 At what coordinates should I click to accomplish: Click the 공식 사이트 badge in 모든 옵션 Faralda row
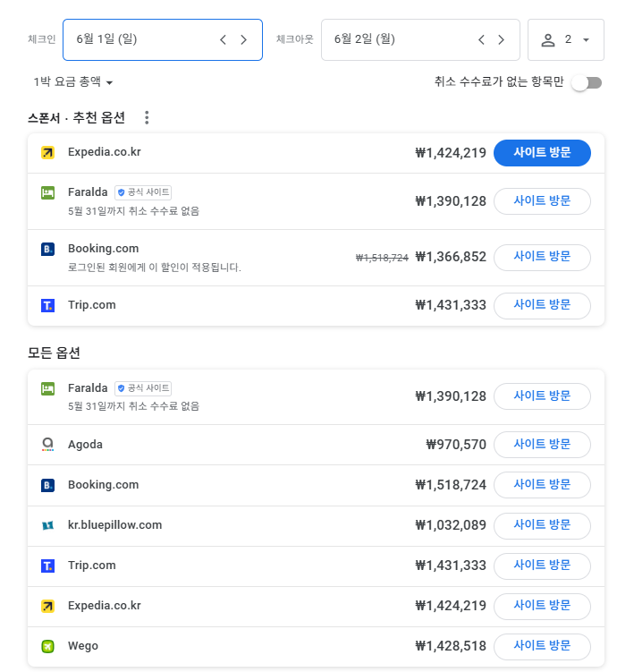tap(143, 388)
